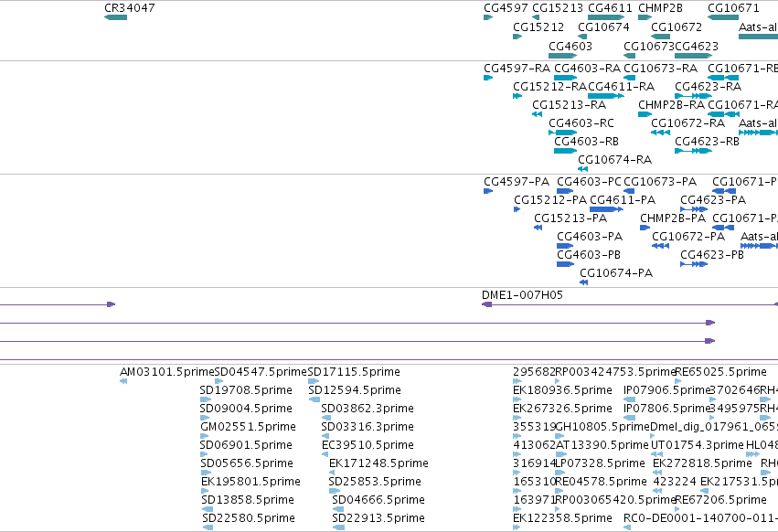Screen dimensions: 778x532
Task: Select the CG15213 gene label
Action: (557, 8)
